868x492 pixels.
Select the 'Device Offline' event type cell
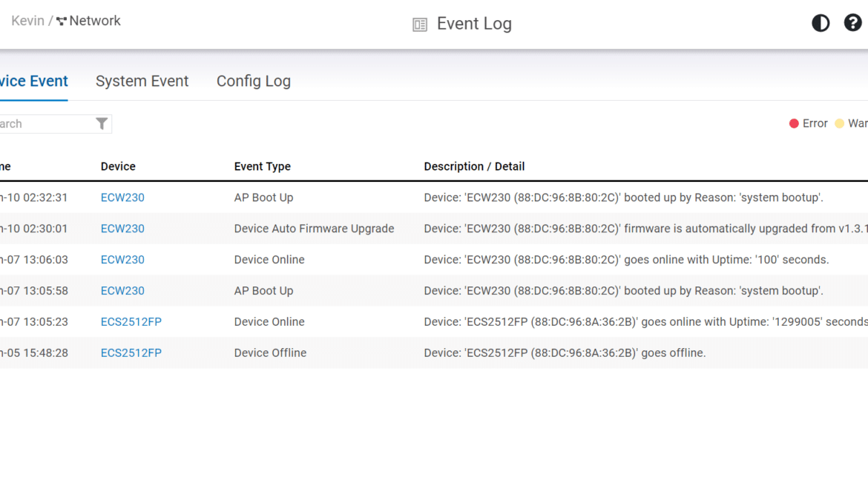pos(270,352)
